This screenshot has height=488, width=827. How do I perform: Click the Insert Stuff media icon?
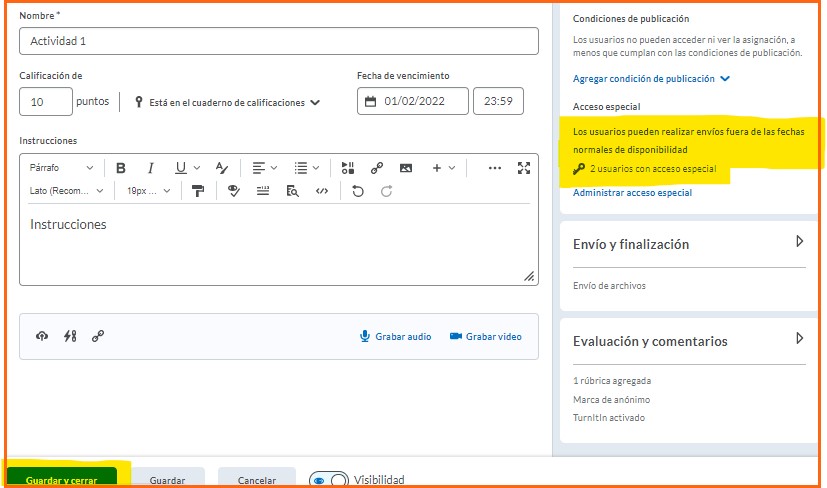click(x=348, y=168)
